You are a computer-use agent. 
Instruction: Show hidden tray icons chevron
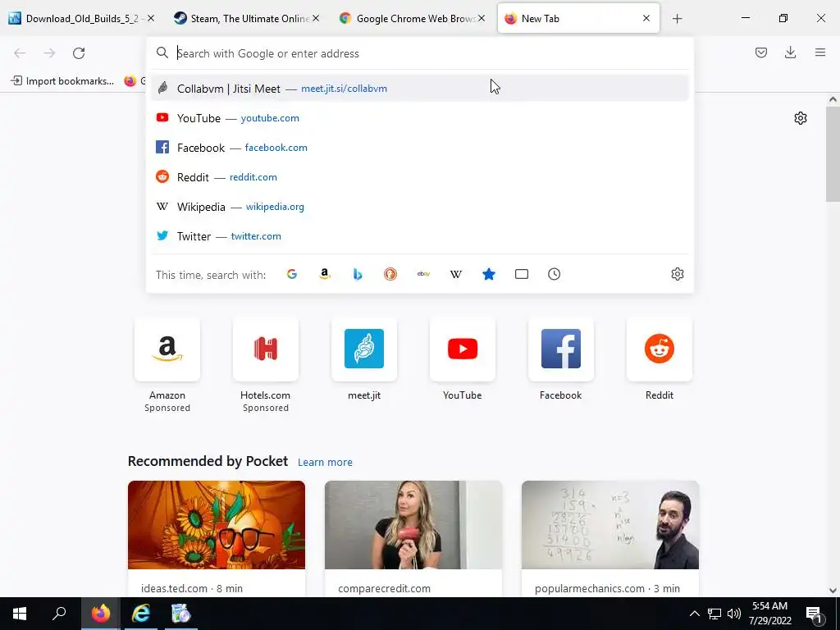coord(694,614)
